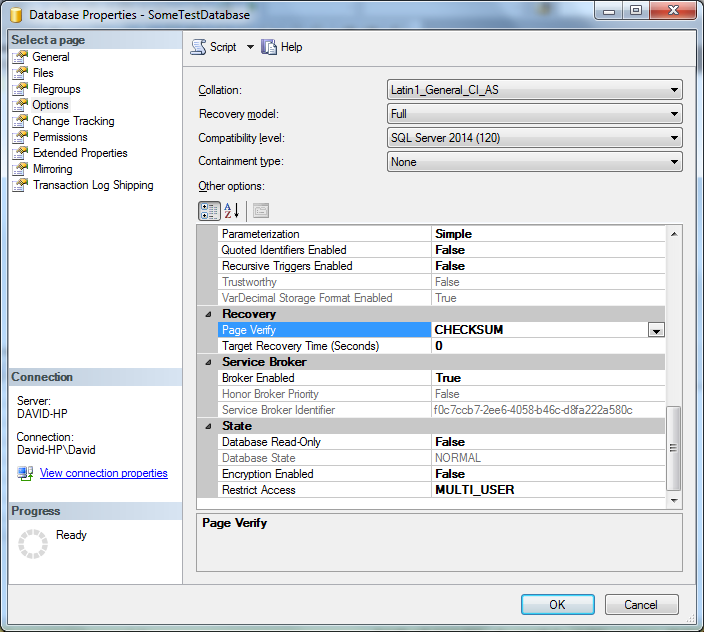Select the Quoted Identifiers Enabled row
The width and height of the screenshot is (704, 632).
pos(442,250)
